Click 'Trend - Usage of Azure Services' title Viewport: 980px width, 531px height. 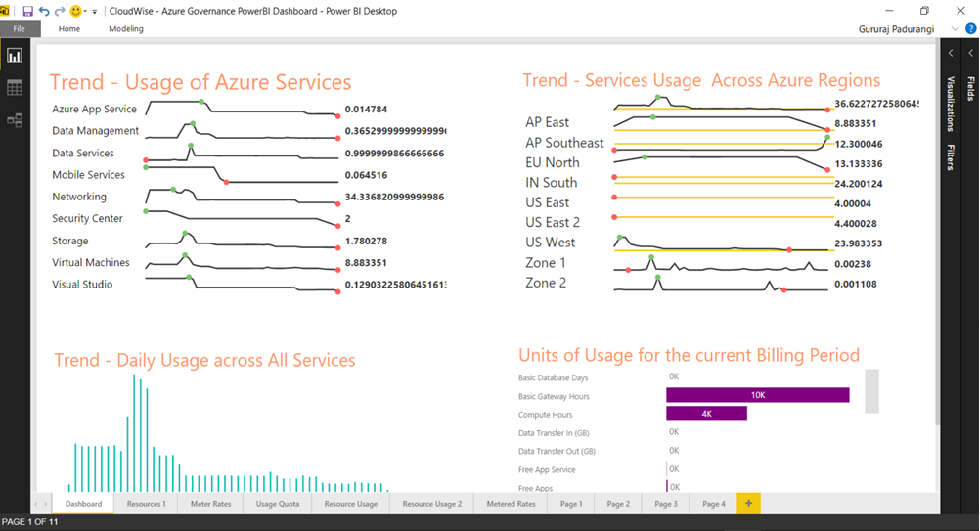click(200, 82)
